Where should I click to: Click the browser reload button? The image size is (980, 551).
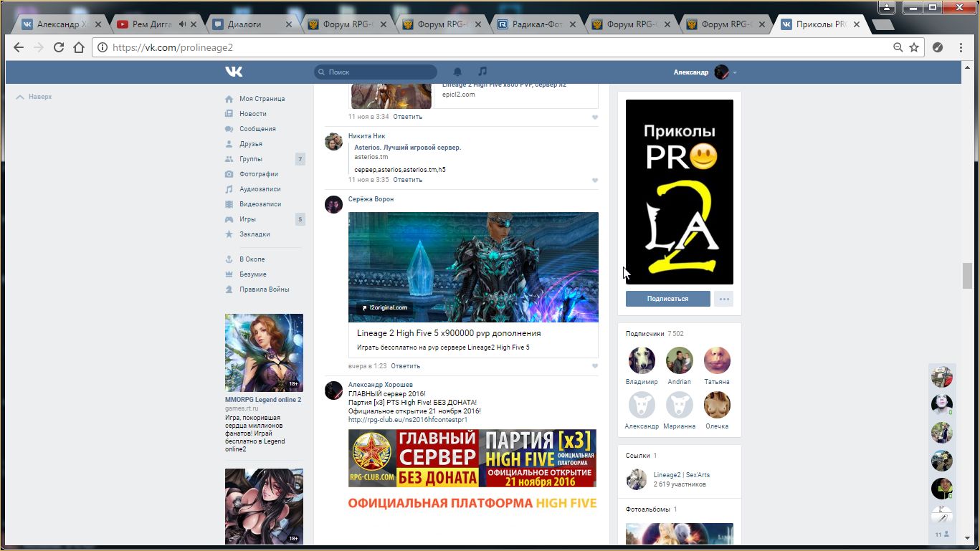click(x=59, y=47)
